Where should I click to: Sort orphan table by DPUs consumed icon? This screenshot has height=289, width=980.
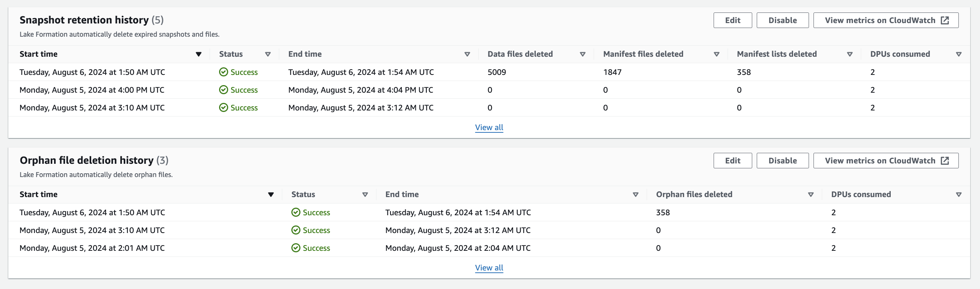[x=959, y=195]
